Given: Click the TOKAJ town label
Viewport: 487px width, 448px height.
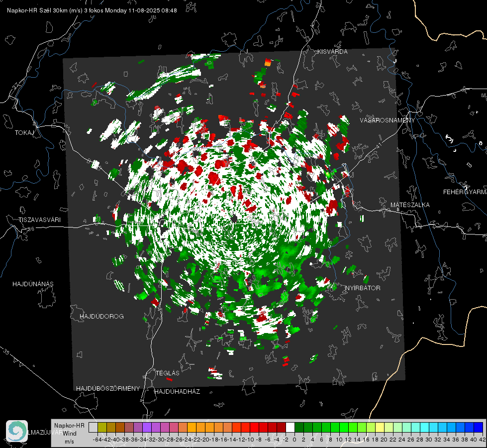Looking at the screenshot, I should click(24, 133).
